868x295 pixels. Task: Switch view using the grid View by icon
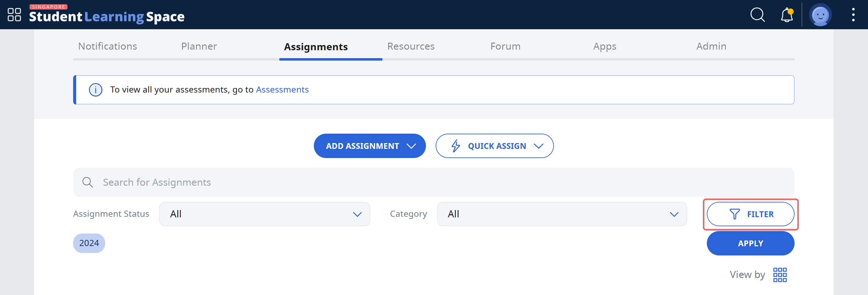[x=780, y=275]
